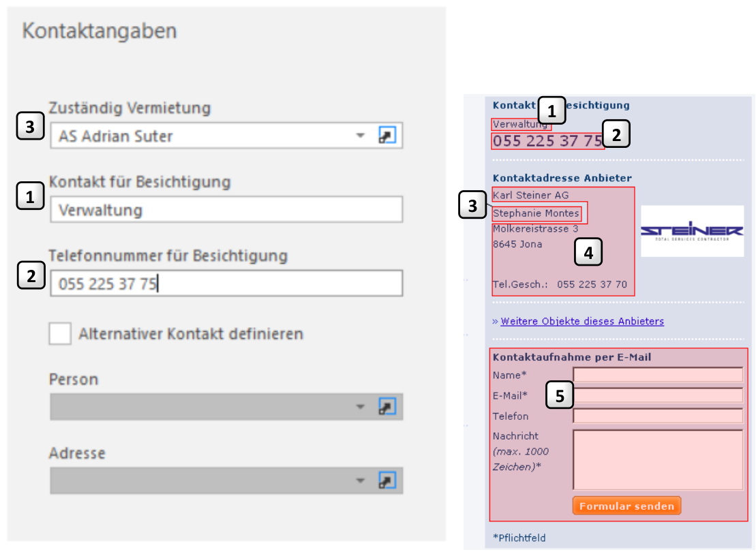Click the Steiner company logo
This screenshot has width=756, height=552.
tap(692, 231)
